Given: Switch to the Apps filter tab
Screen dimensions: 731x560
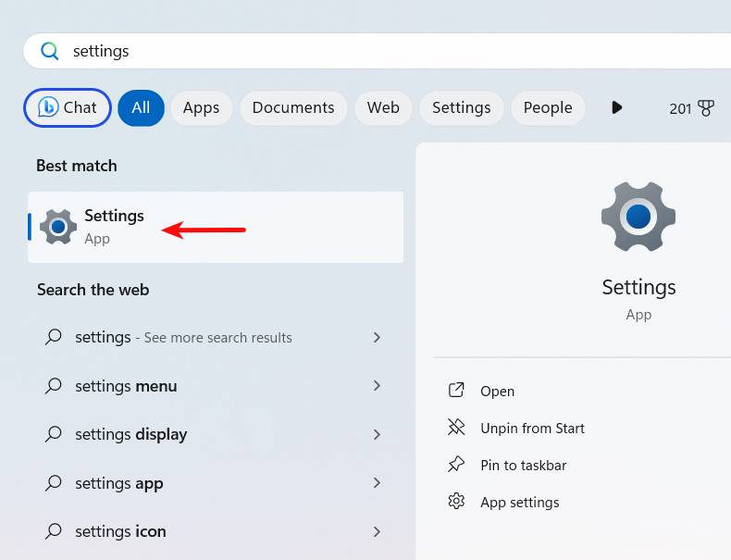Looking at the screenshot, I should 201,107.
